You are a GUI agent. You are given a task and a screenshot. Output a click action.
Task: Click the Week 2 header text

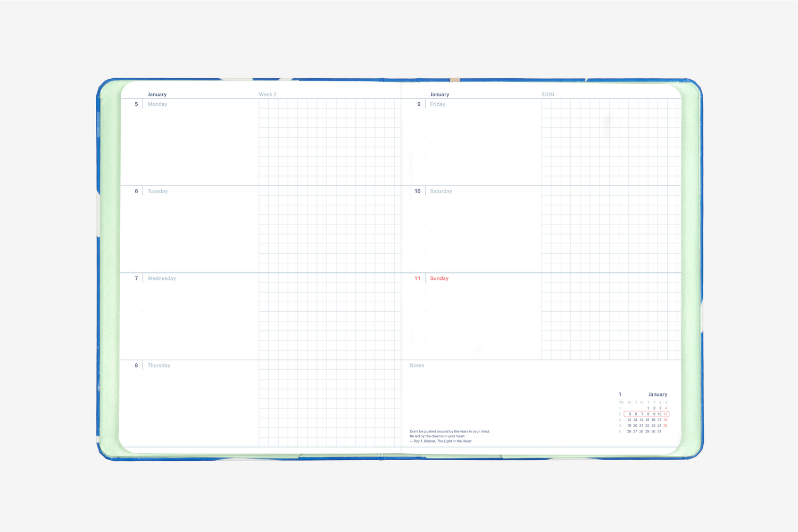(267, 95)
